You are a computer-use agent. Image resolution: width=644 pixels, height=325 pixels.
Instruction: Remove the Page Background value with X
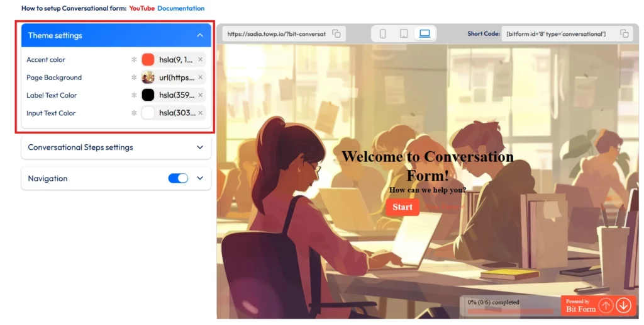point(201,77)
